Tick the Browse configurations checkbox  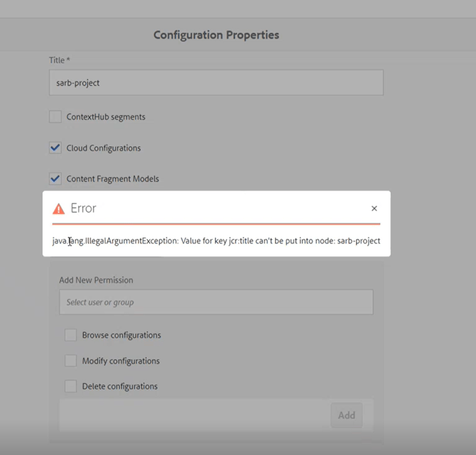[70, 335]
